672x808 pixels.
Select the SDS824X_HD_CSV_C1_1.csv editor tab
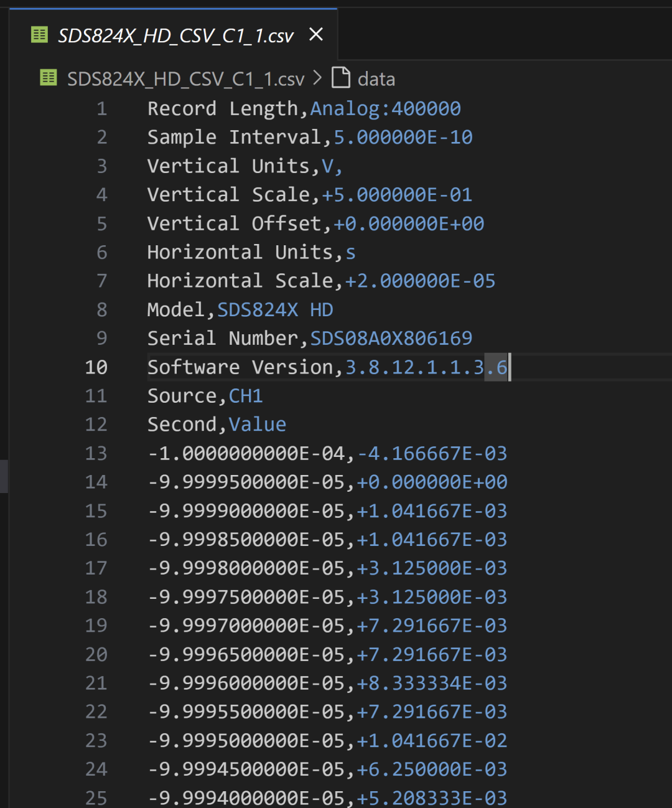tap(175, 36)
